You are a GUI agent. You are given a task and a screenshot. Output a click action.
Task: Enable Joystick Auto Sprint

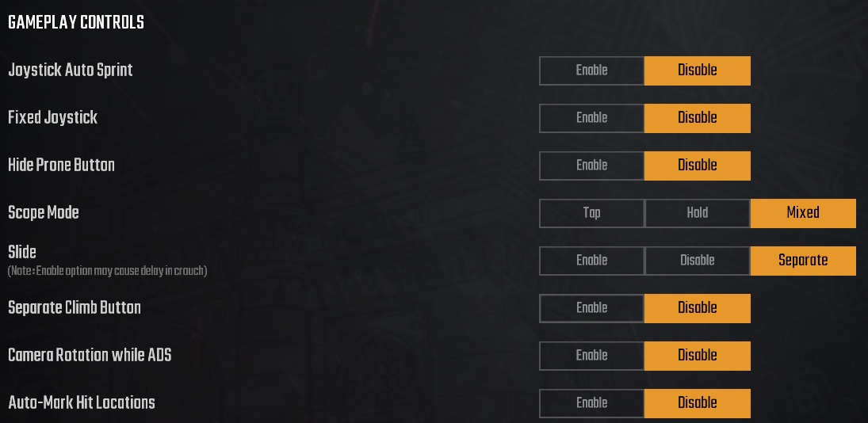[591, 70]
